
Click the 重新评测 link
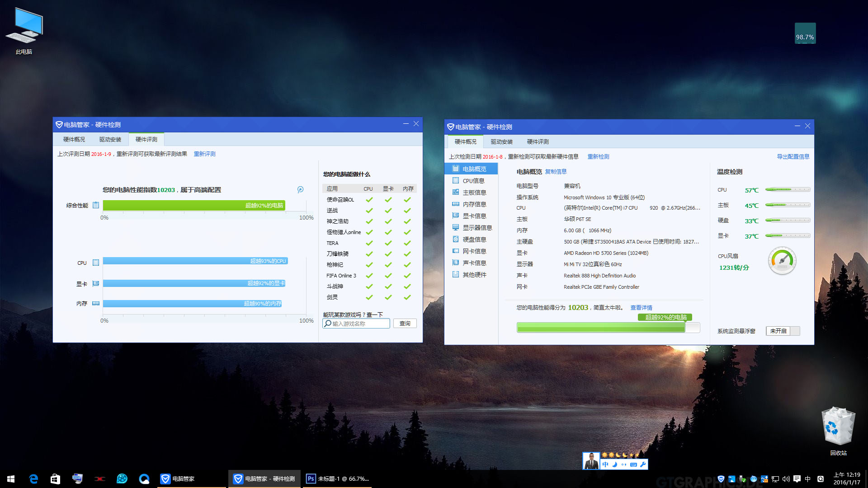pos(205,154)
